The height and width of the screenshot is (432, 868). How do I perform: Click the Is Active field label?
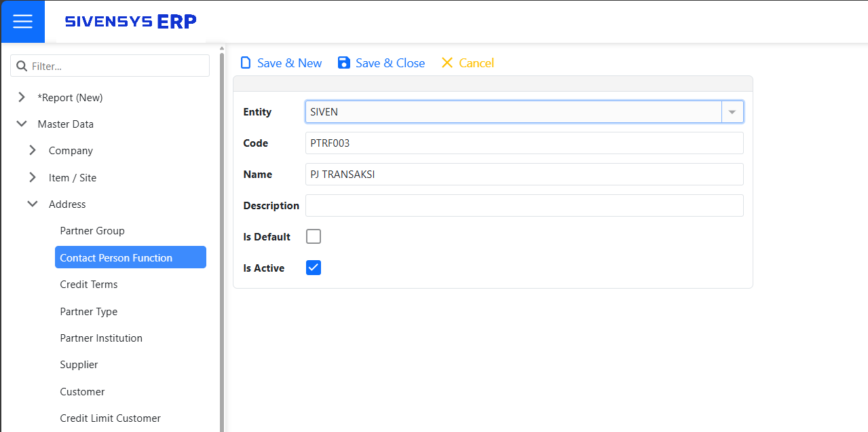pyautogui.click(x=264, y=268)
